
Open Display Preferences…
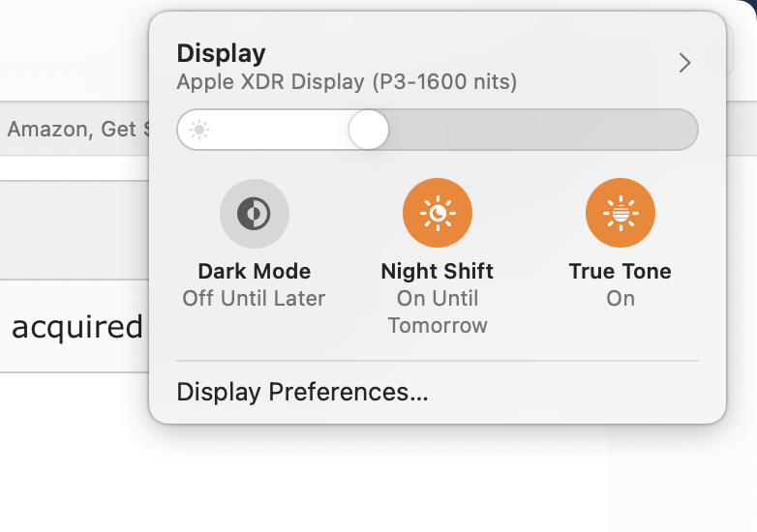click(302, 392)
